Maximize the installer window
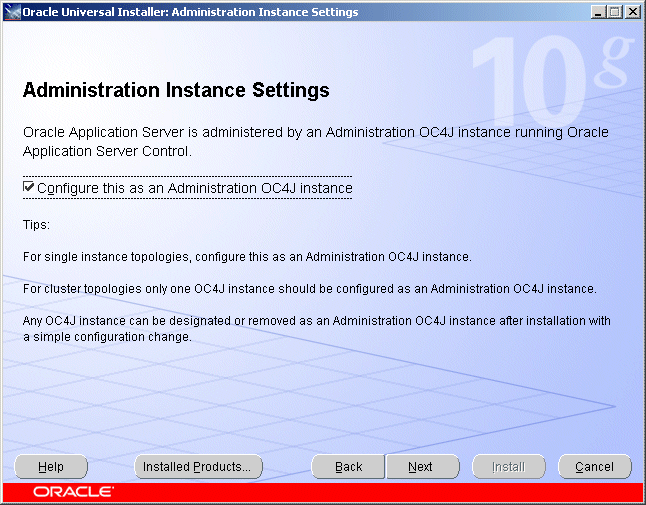Image resolution: width=646 pixels, height=505 pixels. tap(614, 12)
